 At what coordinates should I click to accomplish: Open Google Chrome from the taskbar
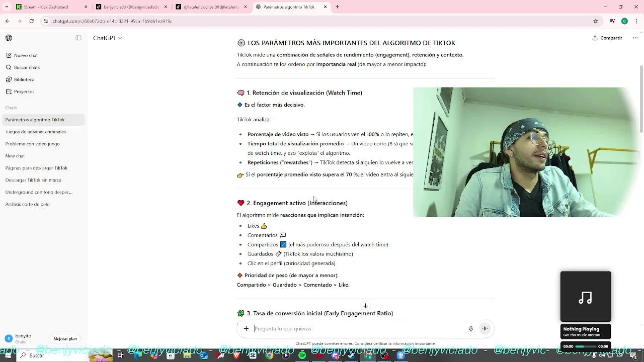point(269,355)
